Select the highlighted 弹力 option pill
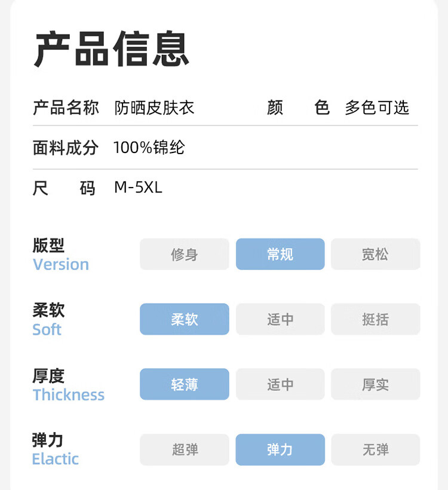Image resolution: width=448 pixels, height=490 pixels. click(280, 449)
